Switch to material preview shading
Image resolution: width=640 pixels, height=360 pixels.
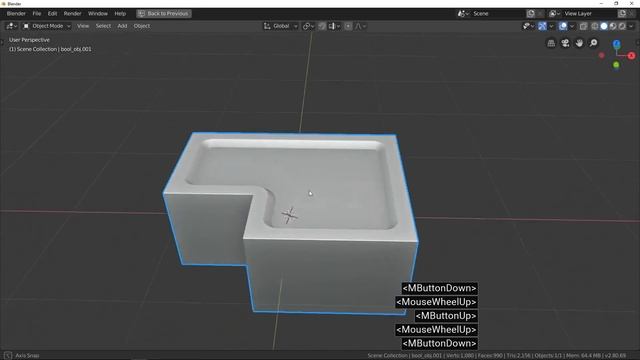613,26
